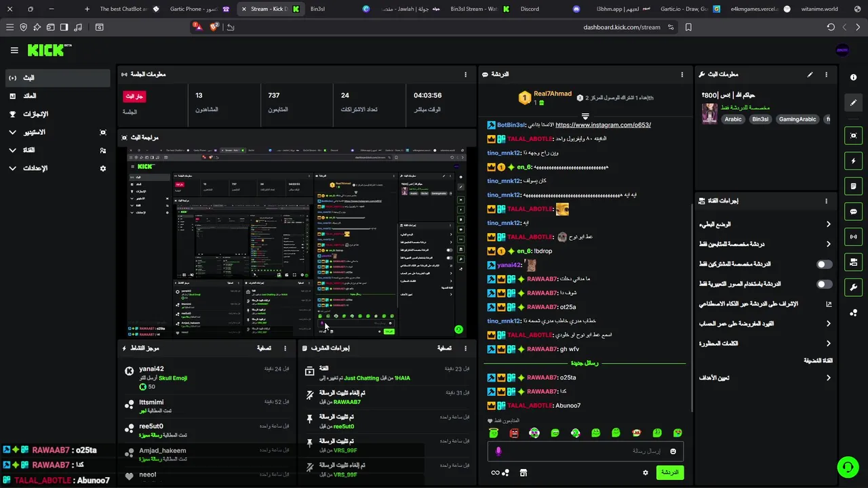Select the red angry emote
The image size is (868, 488).
click(514, 432)
